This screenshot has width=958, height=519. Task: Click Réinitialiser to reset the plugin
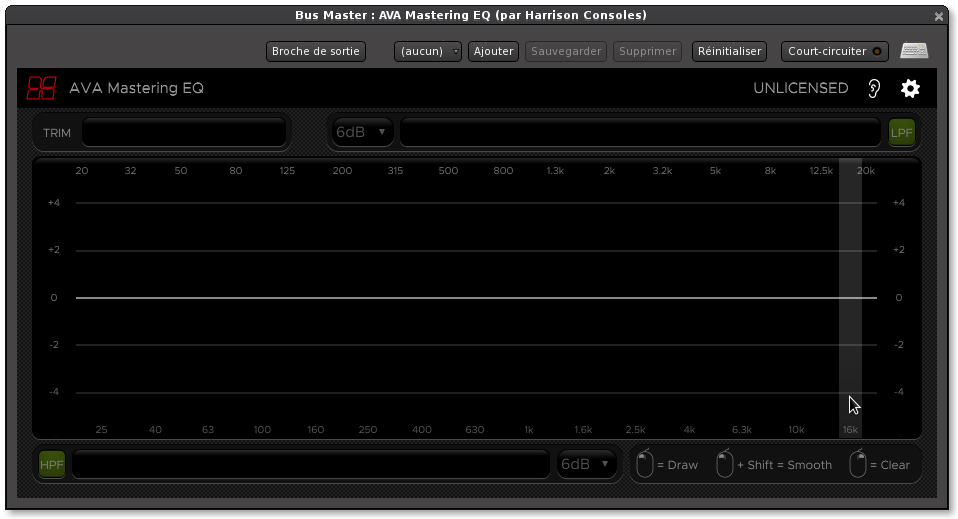(729, 51)
